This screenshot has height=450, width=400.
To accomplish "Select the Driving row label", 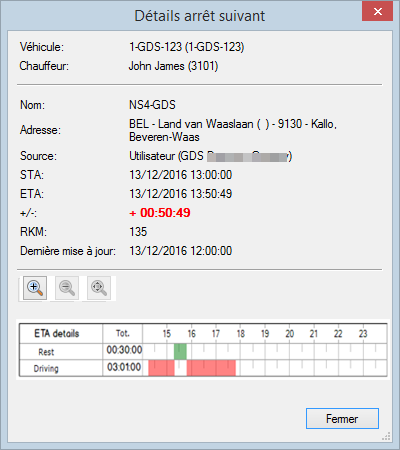I will 46,369.
